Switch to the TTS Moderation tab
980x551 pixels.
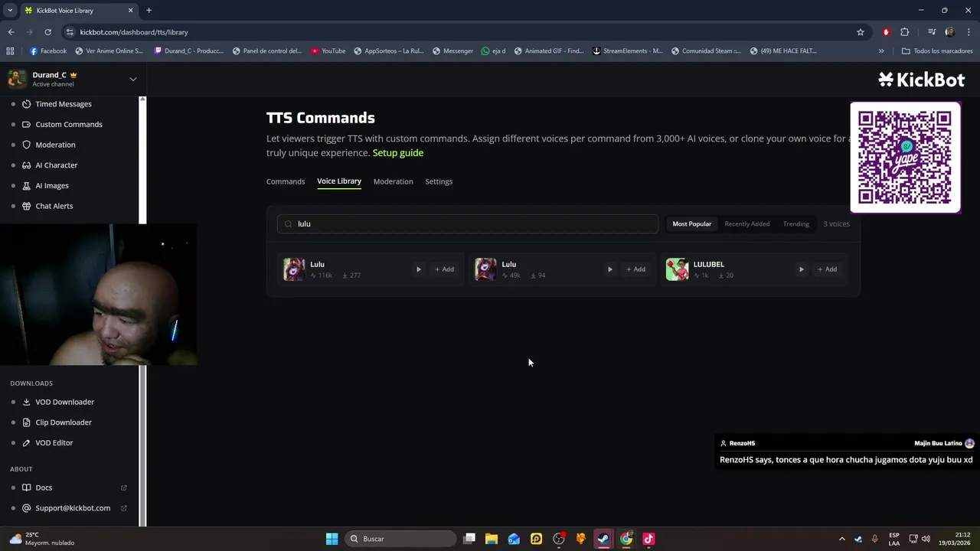click(x=393, y=181)
